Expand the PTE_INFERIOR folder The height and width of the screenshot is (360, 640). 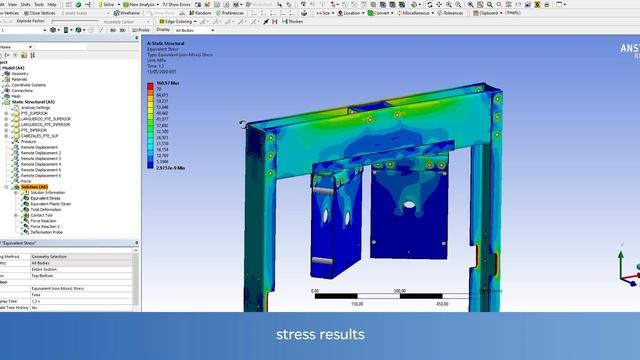pos(6,130)
